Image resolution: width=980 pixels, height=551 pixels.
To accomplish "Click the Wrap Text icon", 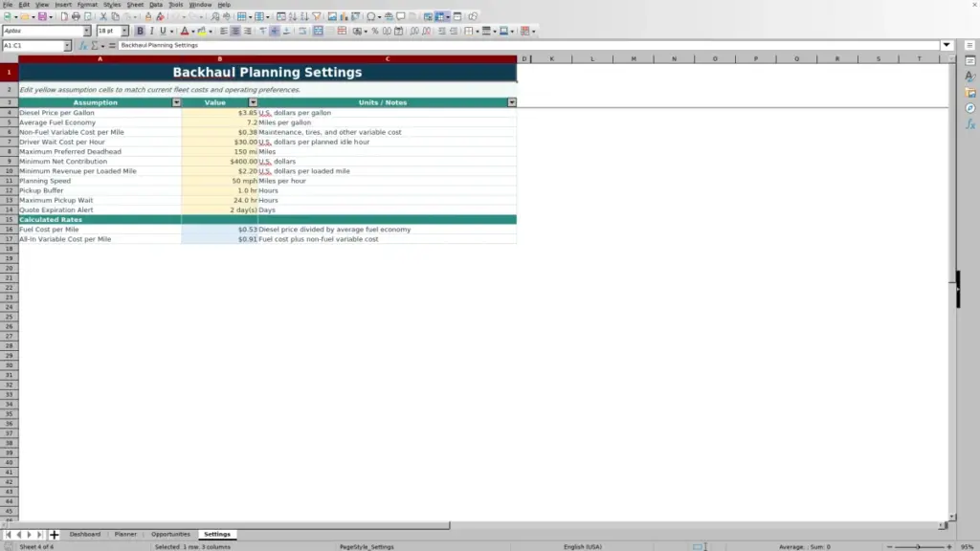I will (x=302, y=31).
